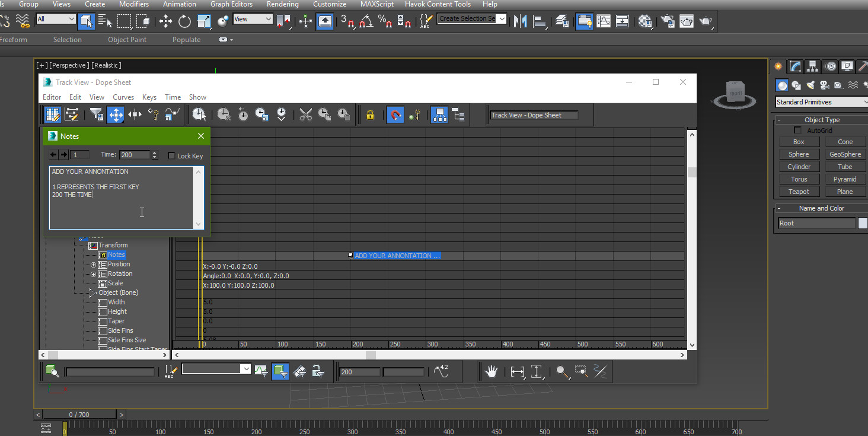The image size is (868, 436).
Task: Select the Slide Keys tool
Action: [x=135, y=114]
